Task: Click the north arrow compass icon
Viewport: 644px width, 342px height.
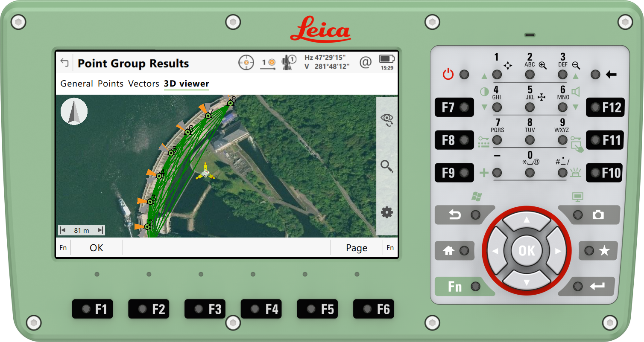Action: point(74,111)
